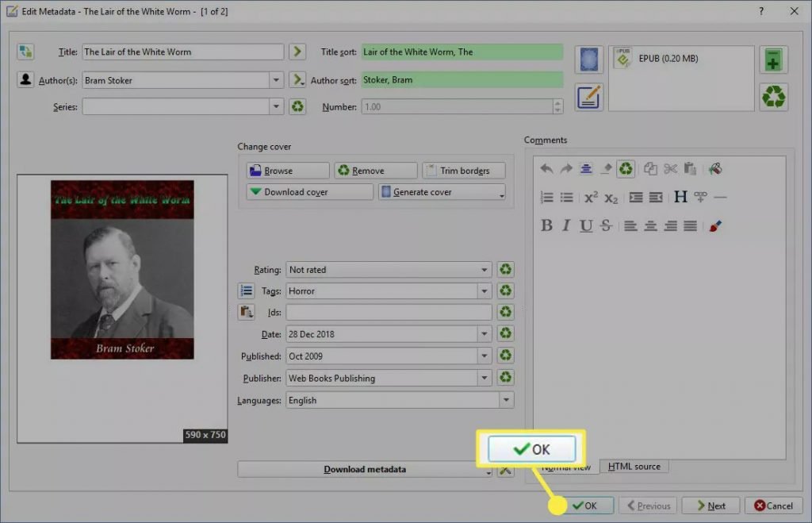Expand the Series dropdown arrow
Viewport: 812px width, 523px height.
click(276, 107)
